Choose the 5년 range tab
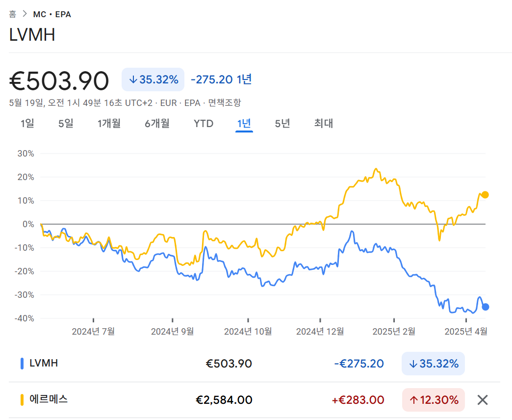The image size is (512, 420). click(282, 124)
